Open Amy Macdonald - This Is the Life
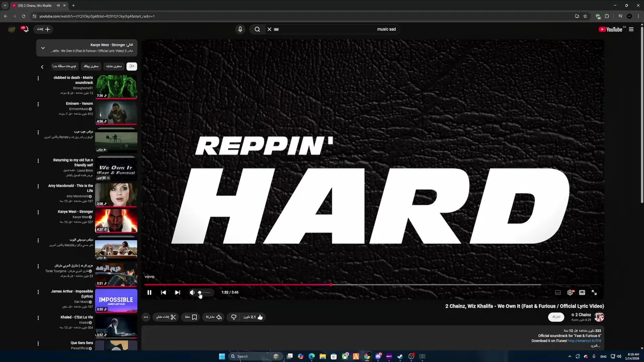The image size is (644, 362). (116, 195)
